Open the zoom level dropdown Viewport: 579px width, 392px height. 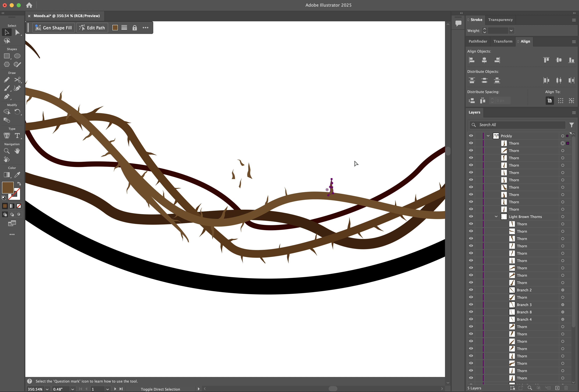click(x=47, y=389)
